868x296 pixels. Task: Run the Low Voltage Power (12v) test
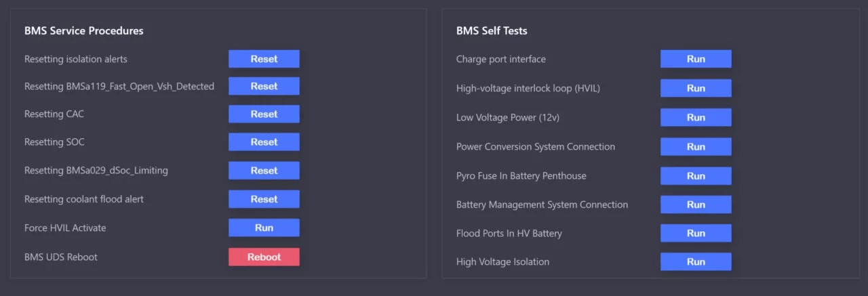pos(696,117)
